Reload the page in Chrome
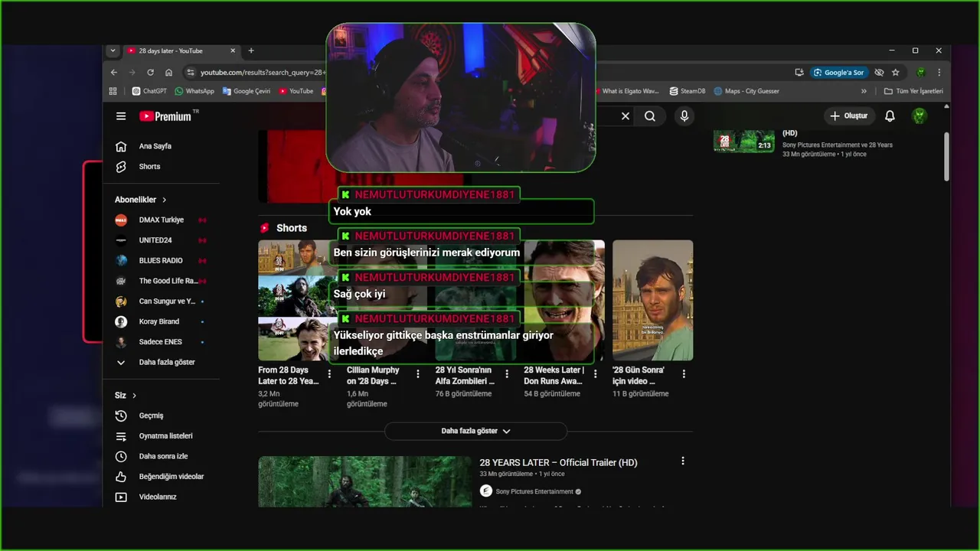980x551 pixels. click(150, 73)
